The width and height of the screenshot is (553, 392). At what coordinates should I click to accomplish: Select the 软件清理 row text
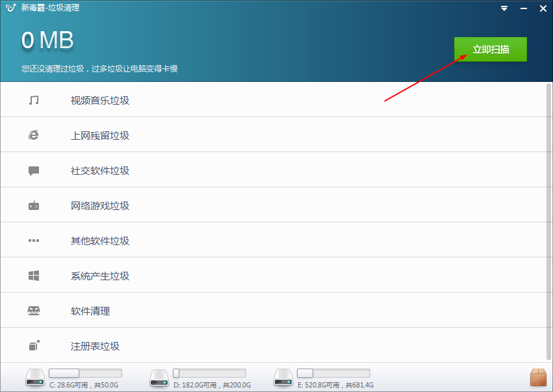pyautogui.click(x=90, y=311)
